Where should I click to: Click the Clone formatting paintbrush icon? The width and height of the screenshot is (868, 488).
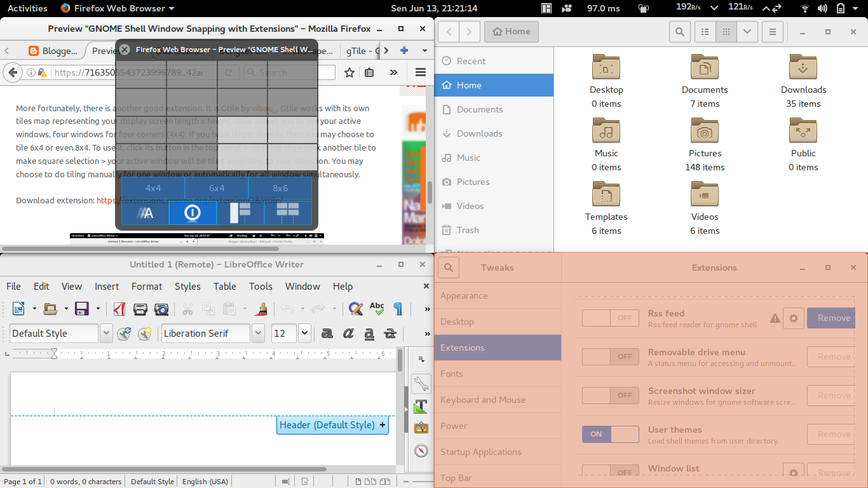click(x=261, y=309)
